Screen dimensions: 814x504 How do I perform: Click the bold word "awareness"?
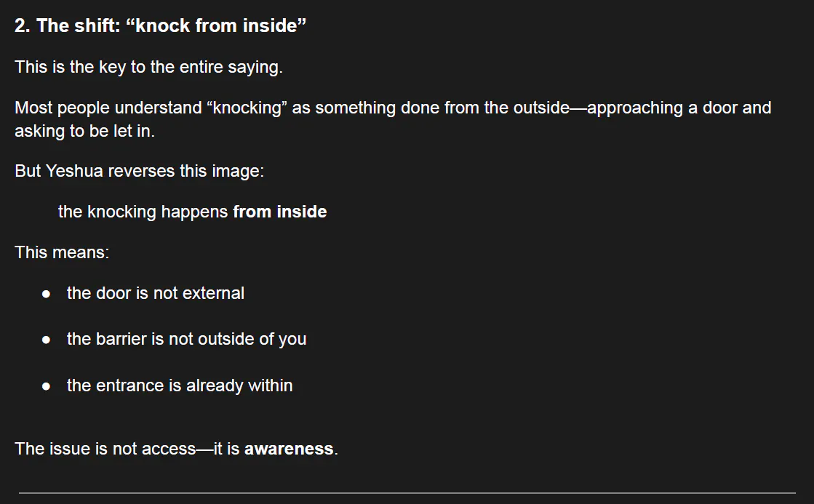coord(289,449)
